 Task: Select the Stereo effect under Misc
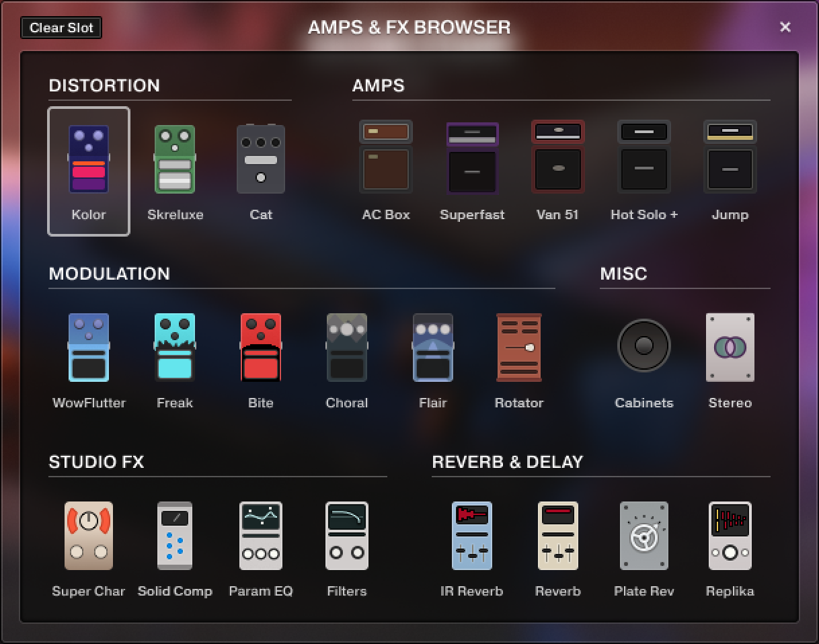click(x=730, y=348)
